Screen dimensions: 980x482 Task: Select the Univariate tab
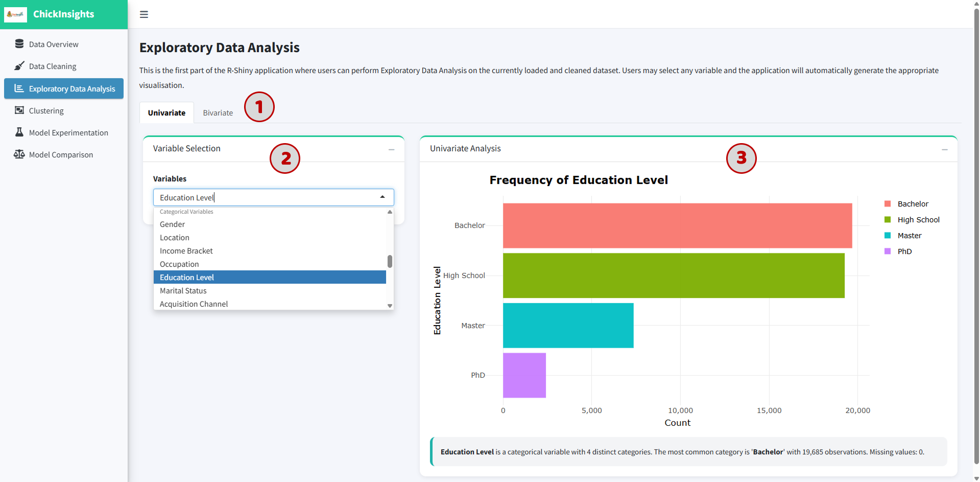(x=166, y=113)
